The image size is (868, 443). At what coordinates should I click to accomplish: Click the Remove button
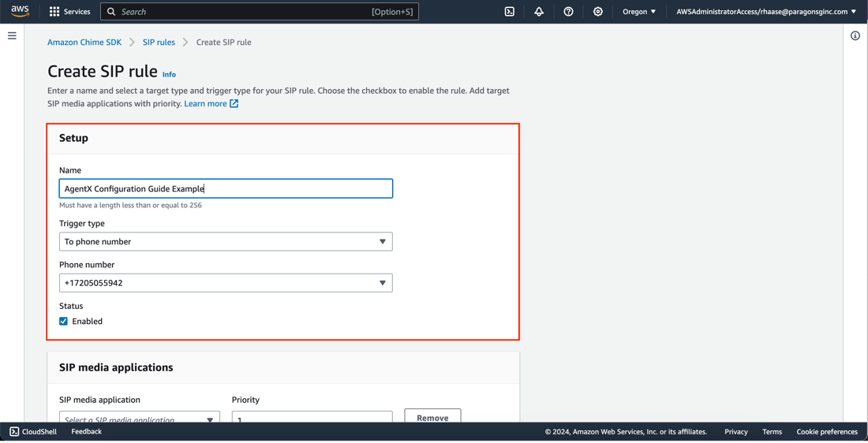[433, 417]
